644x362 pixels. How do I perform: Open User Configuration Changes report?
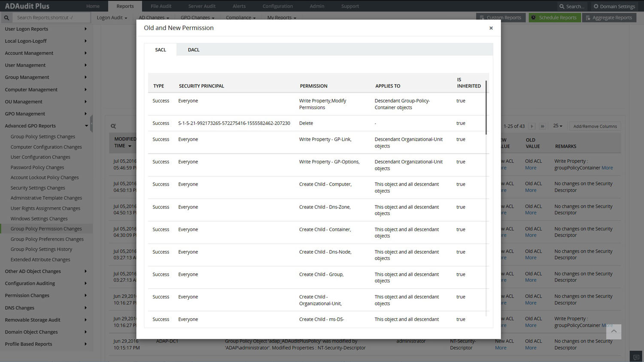tap(40, 157)
